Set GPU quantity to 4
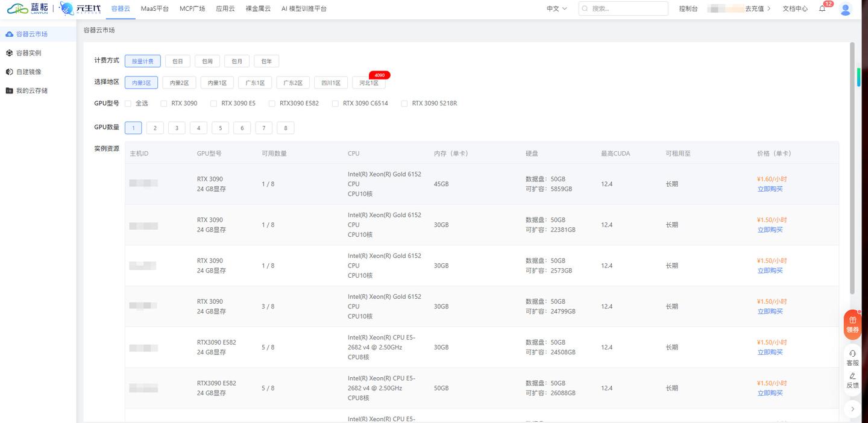Screen dimensions: 868x423 198,128
